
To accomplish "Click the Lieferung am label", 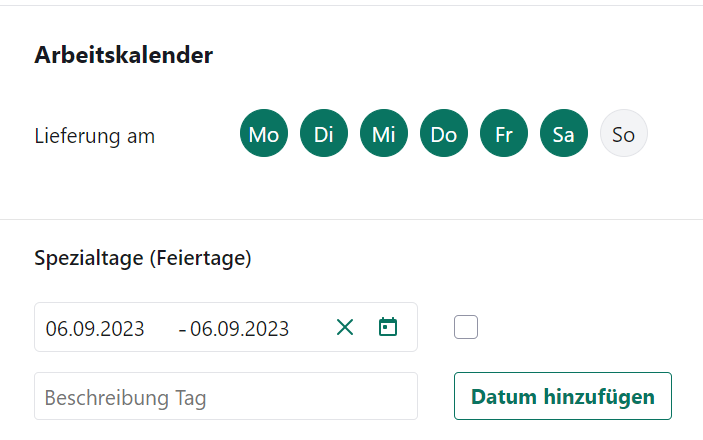I will (x=95, y=135).
